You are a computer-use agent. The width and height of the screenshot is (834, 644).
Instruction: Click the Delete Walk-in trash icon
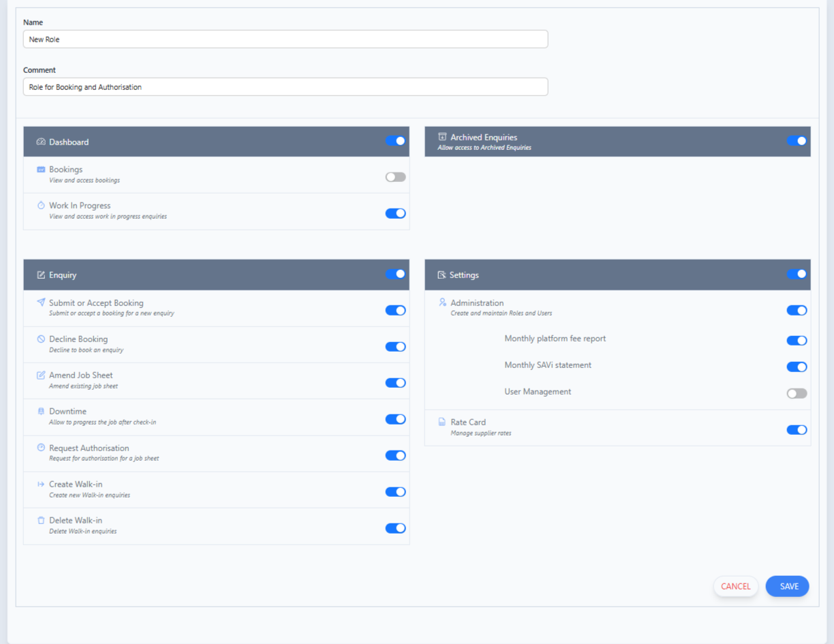pyautogui.click(x=41, y=520)
